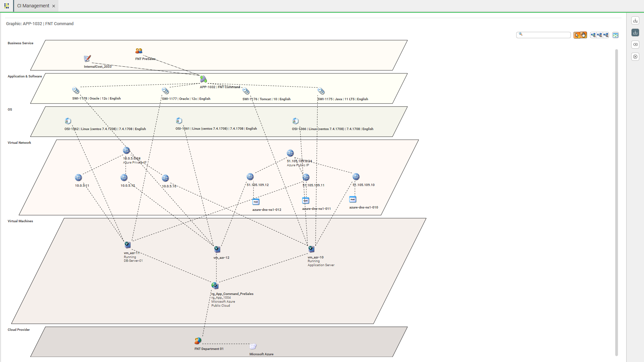Click the Graphic: APP-1032 | FNT Command title
Screen dimensions: 644x362
[x=40, y=24]
